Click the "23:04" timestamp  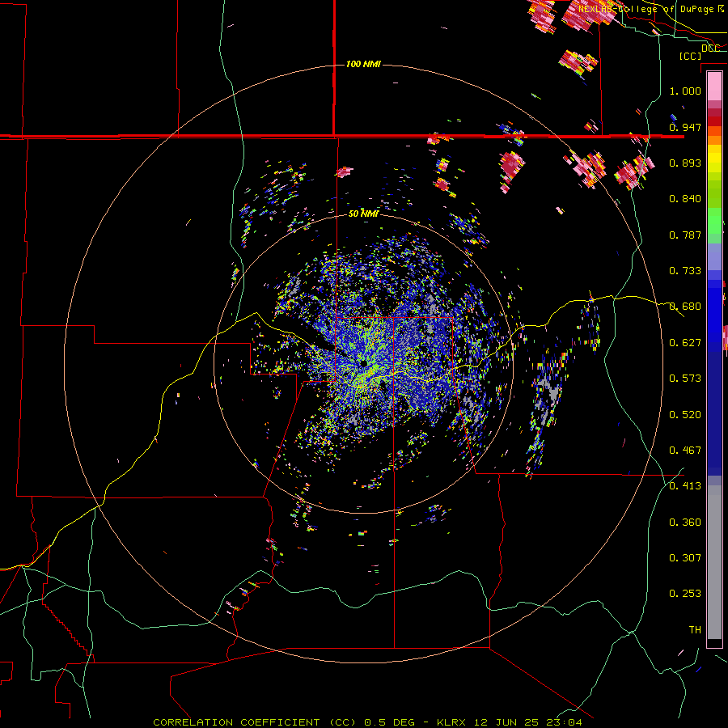[x=564, y=722]
